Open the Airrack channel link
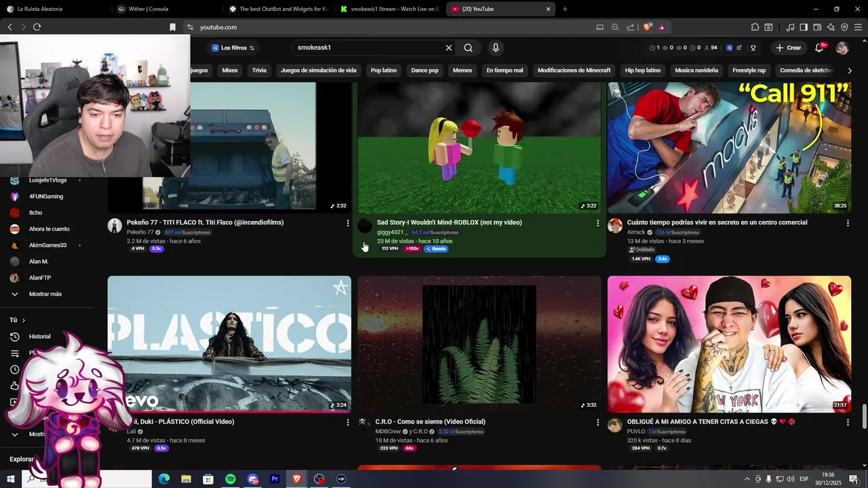 click(x=636, y=232)
